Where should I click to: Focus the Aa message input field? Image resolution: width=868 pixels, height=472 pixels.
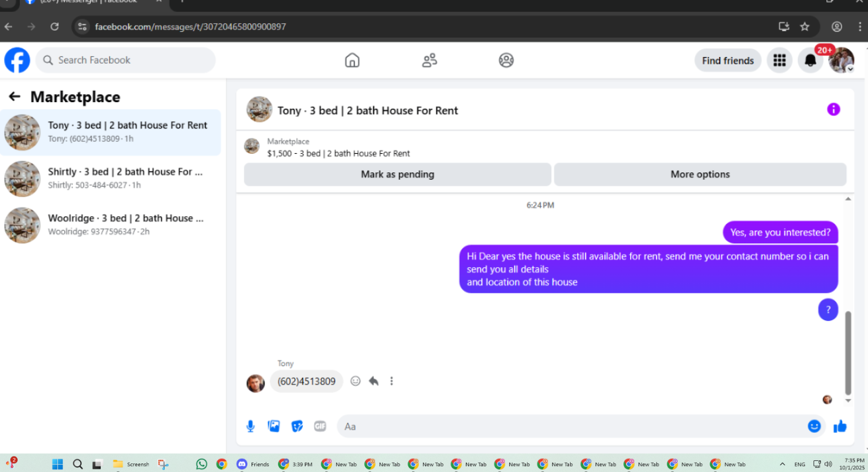click(x=571, y=426)
